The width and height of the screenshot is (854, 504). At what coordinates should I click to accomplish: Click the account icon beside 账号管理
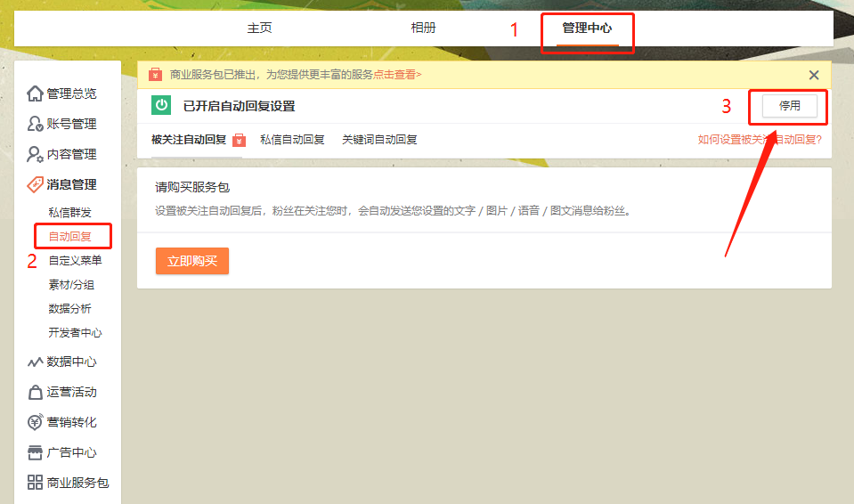click(35, 124)
